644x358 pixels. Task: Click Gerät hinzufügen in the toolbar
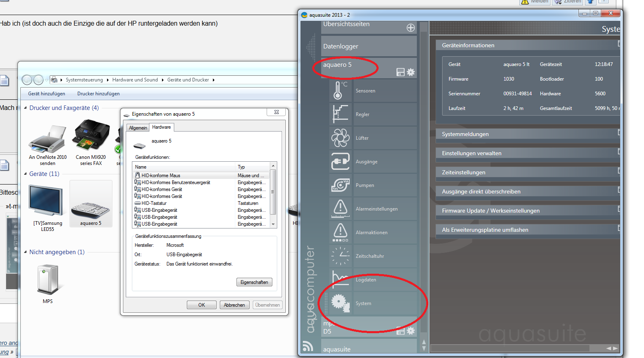point(46,94)
